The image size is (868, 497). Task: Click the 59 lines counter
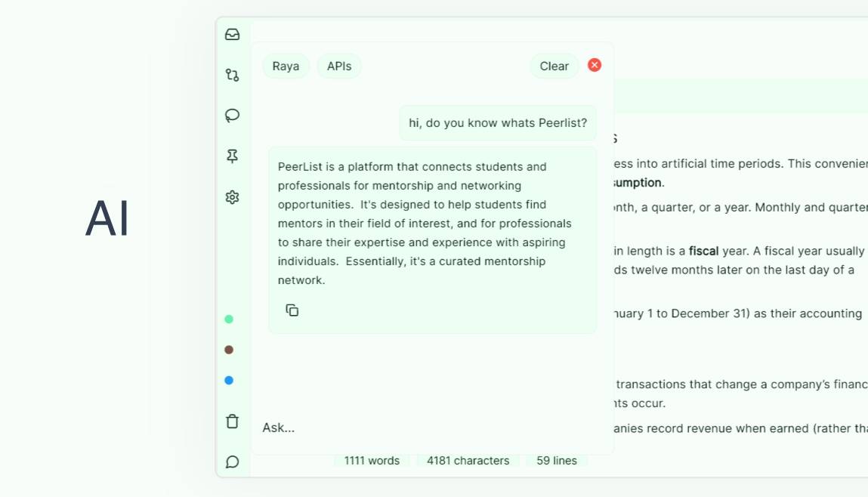(x=557, y=461)
